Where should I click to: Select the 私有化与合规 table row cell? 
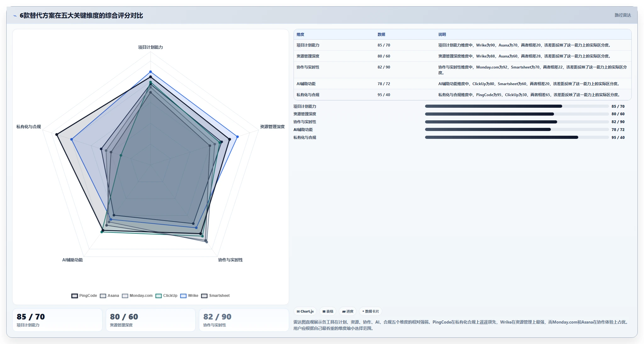click(308, 95)
